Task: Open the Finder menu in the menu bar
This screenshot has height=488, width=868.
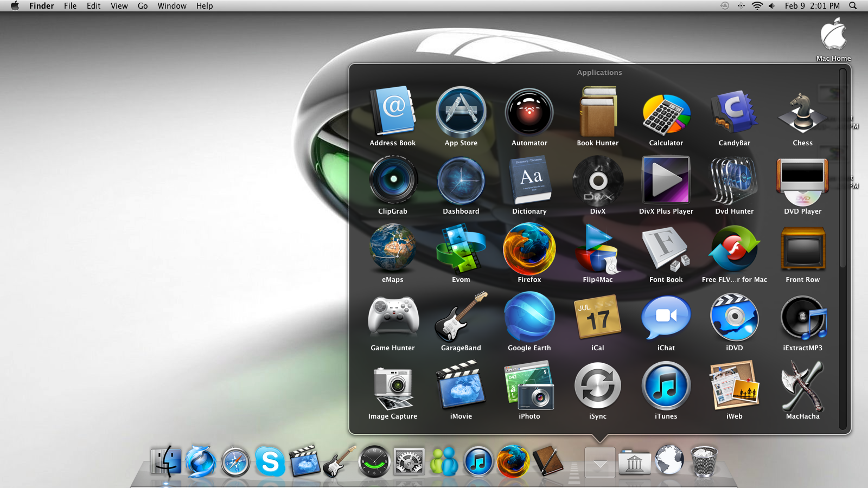Action: coord(42,5)
